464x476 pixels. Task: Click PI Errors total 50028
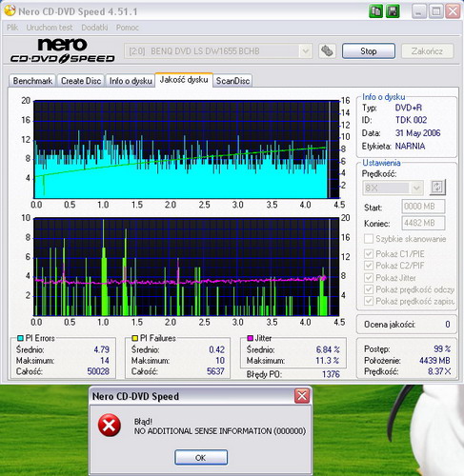[98, 371]
